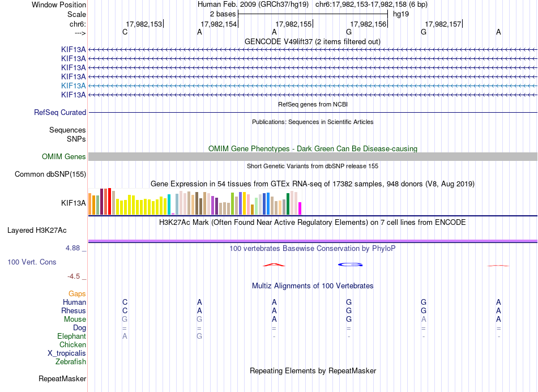Click the RefSeq Curated track line

313,113
